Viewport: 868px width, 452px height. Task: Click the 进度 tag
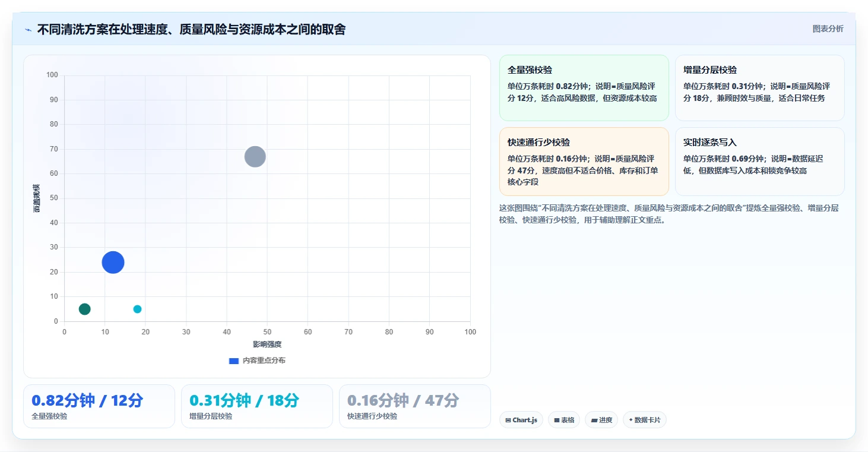point(601,420)
